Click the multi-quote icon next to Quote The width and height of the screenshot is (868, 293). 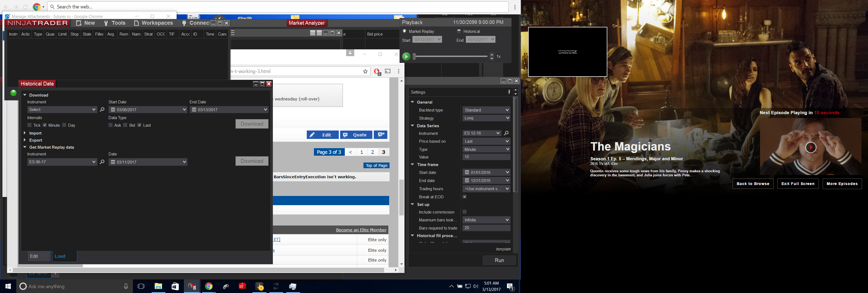pyautogui.click(x=381, y=135)
